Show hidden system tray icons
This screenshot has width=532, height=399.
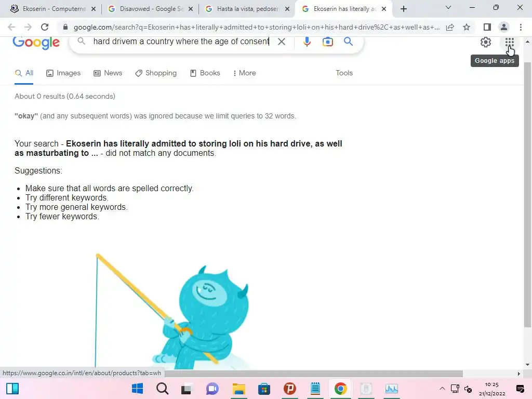[442, 389]
